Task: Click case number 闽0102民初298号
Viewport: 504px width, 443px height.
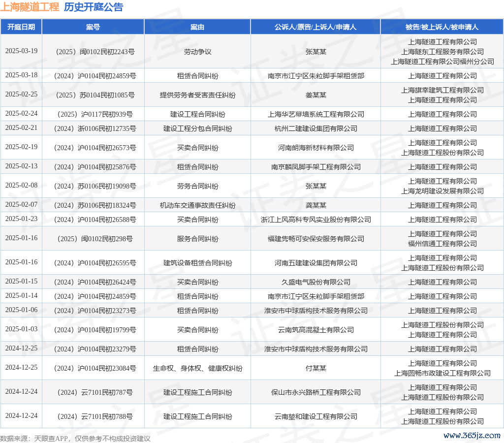Action: 95,239
